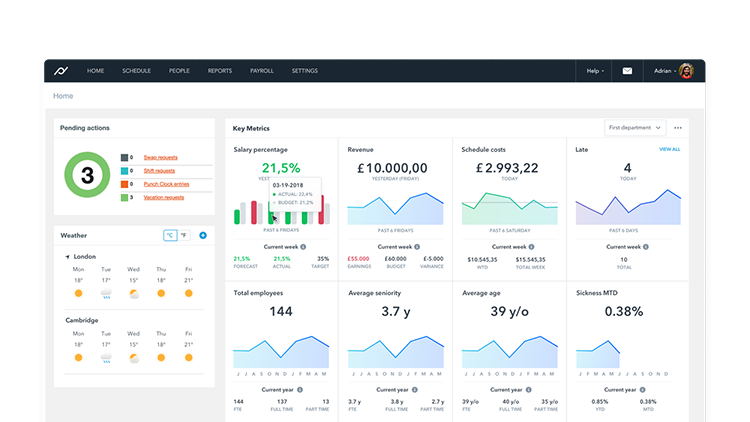Open the Help dropdown menu
Image resolution: width=750 pixels, height=422 pixels.
tap(594, 71)
